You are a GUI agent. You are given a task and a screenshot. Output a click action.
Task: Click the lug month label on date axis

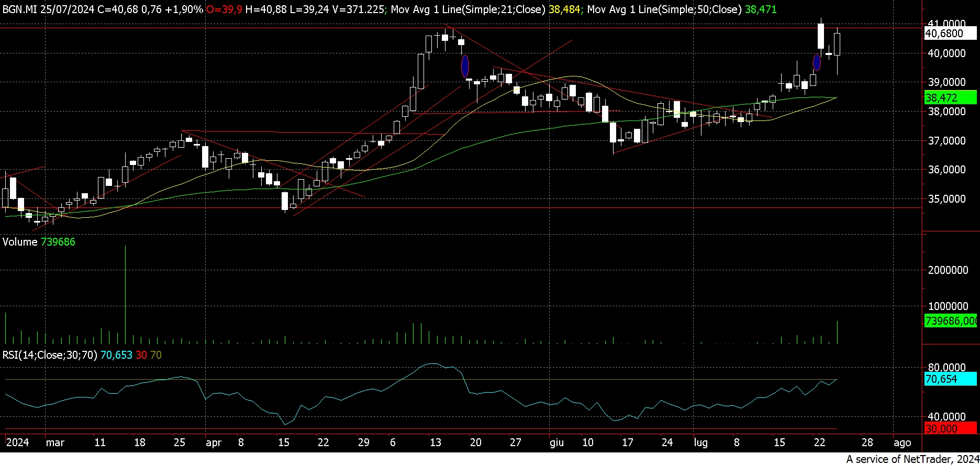coord(700,442)
